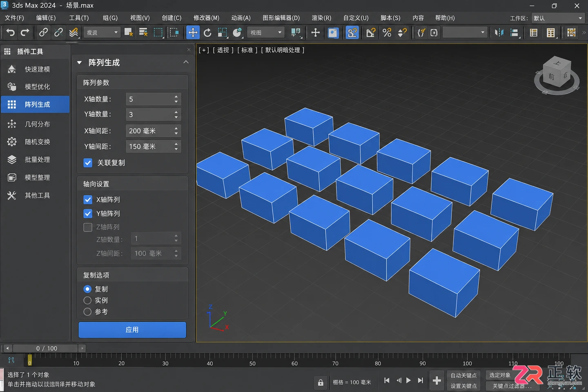Select the 实例 radio option
This screenshot has width=588, height=392.
87,301
